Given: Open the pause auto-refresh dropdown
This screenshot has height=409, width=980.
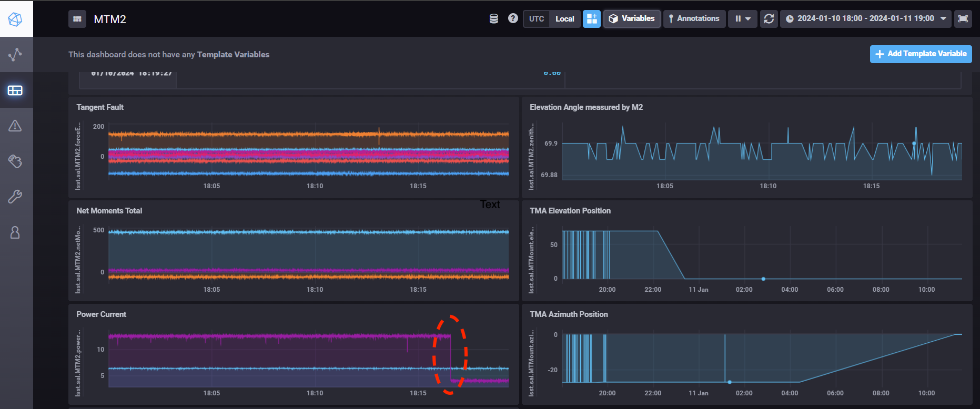Looking at the screenshot, I should click(x=742, y=19).
